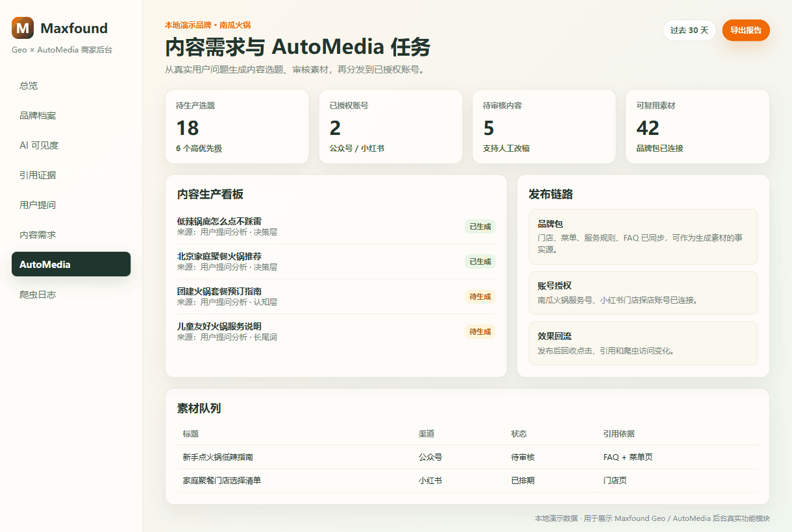This screenshot has width=792, height=532.
Task: Select the AutoMedia sidebar item
Action: [x=71, y=265]
